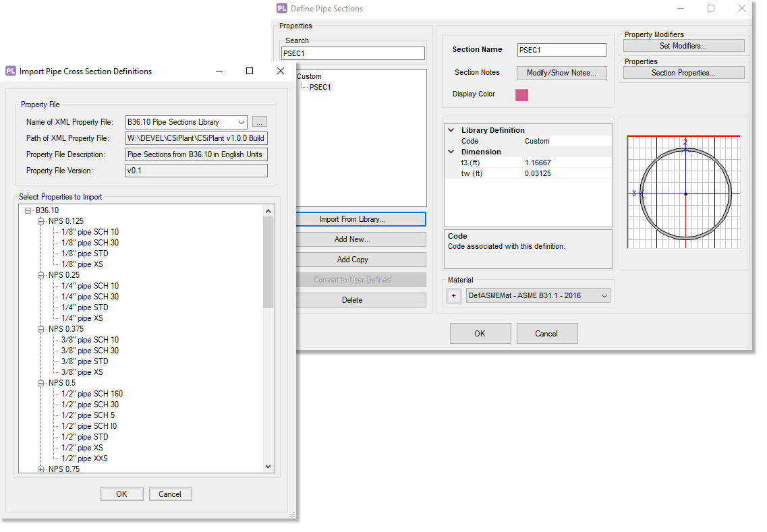Click the PL icon in Import Pipe Cross Section title bar
Viewport: 767px width, 532px height.
11,71
